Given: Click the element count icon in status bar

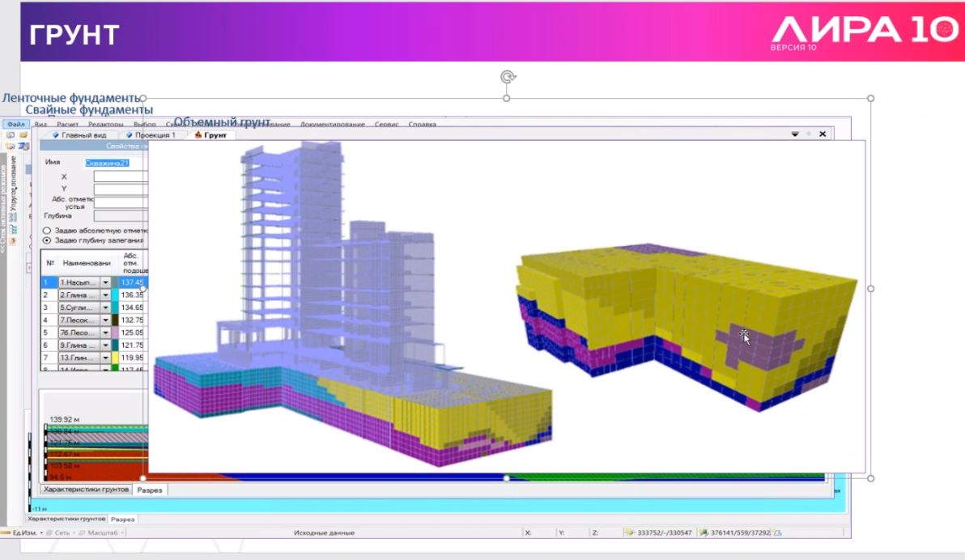Looking at the screenshot, I should 704,533.
